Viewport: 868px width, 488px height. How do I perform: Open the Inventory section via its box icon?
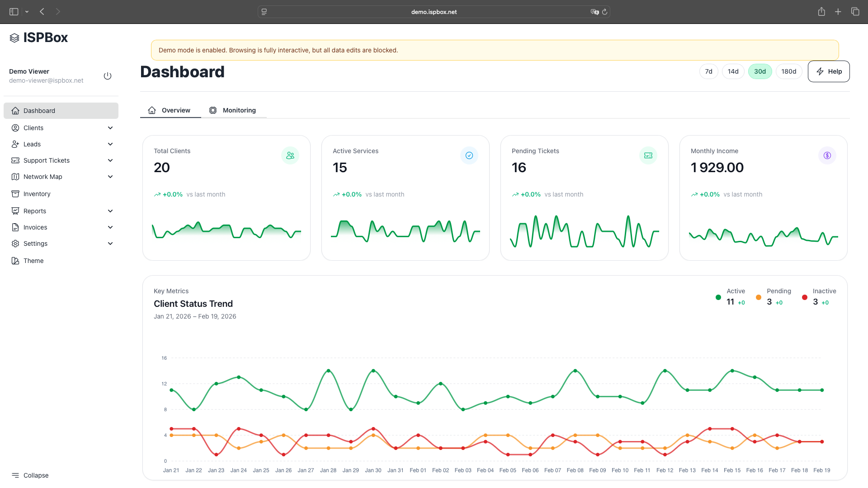15,193
